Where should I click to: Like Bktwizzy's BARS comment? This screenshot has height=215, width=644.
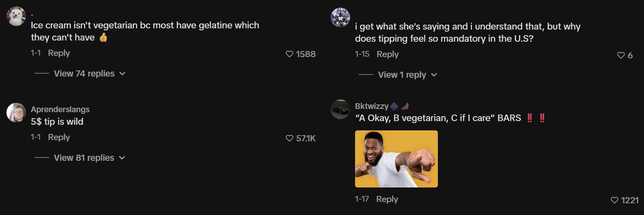click(614, 200)
